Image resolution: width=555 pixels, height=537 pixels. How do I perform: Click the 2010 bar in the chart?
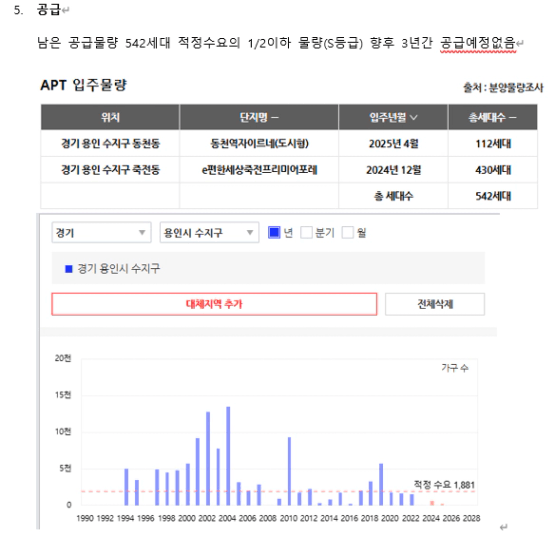[289, 471]
